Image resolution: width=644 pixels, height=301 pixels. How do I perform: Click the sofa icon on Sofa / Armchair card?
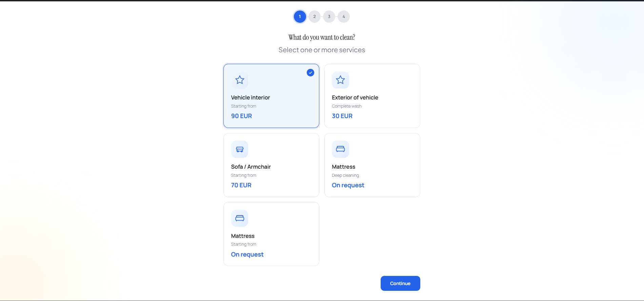tap(240, 149)
